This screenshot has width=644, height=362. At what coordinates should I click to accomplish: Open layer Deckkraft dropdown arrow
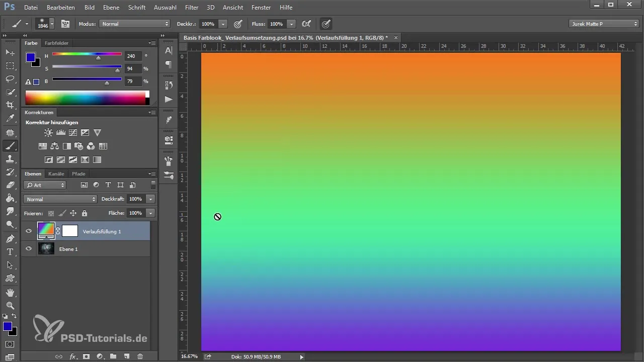tap(150, 199)
